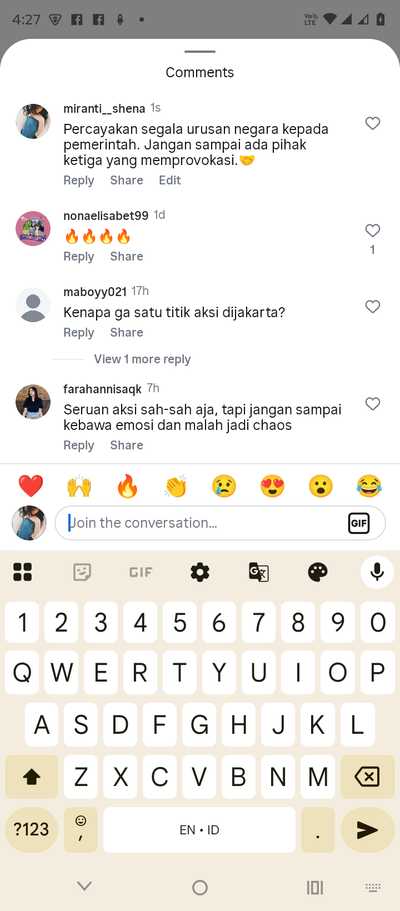Like maboyy021's comment about Jakarta
Viewport: 400px width, 911px height.
372,306
